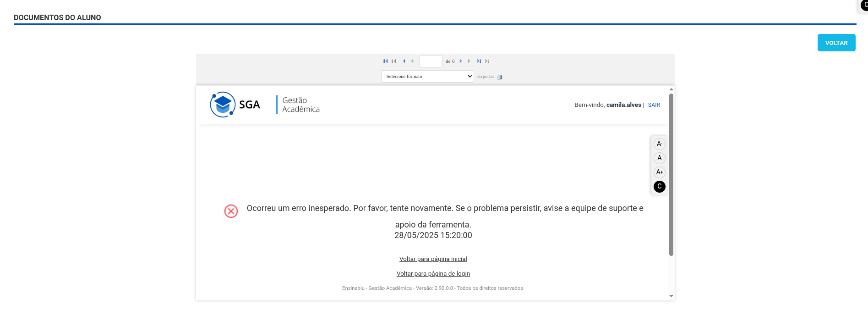This screenshot has height=316, width=868.
Task: Click the 'de 0' page count text
Action: (x=450, y=61)
